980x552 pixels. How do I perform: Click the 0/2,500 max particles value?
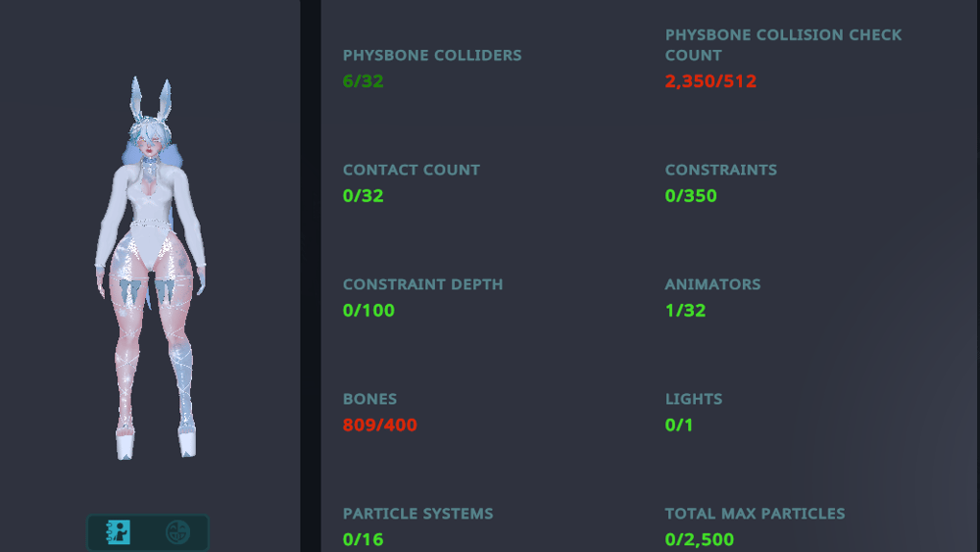point(700,539)
